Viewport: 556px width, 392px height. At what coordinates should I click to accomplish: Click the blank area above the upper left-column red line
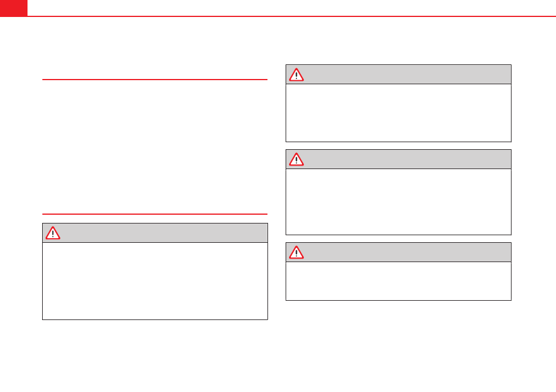point(155,48)
